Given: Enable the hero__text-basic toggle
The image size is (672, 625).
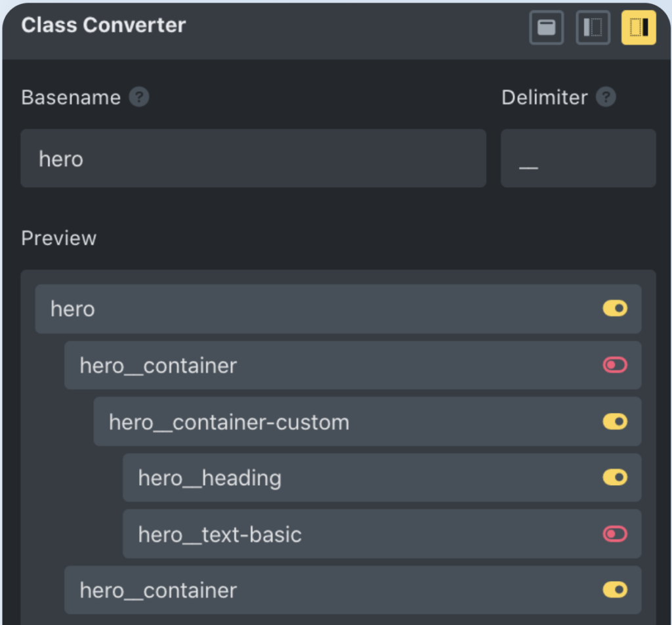Looking at the screenshot, I should click(x=615, y=534).
